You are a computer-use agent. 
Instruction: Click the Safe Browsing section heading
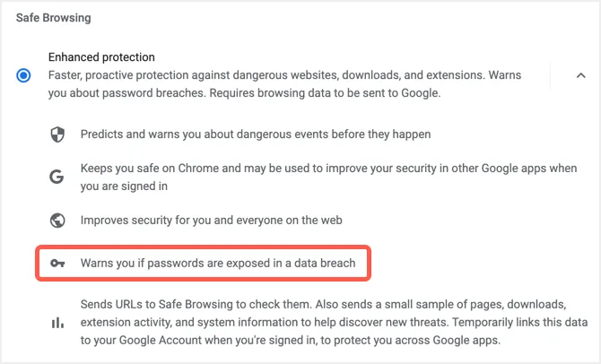pyautogui.click(x=53, y=17)
